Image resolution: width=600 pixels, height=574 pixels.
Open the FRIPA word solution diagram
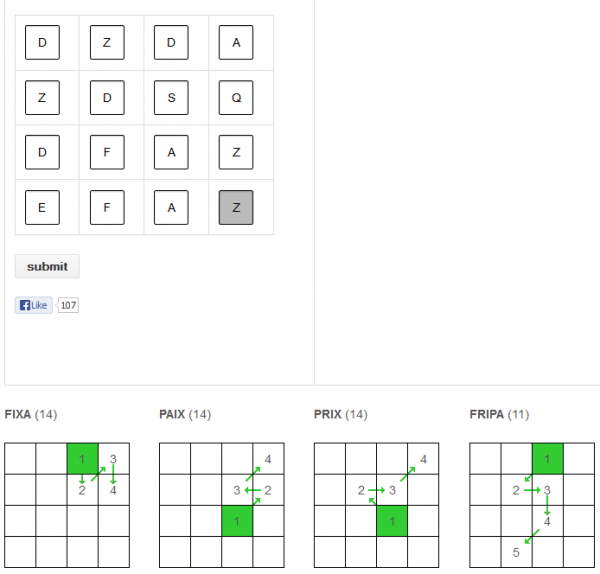tap(531, 505)
